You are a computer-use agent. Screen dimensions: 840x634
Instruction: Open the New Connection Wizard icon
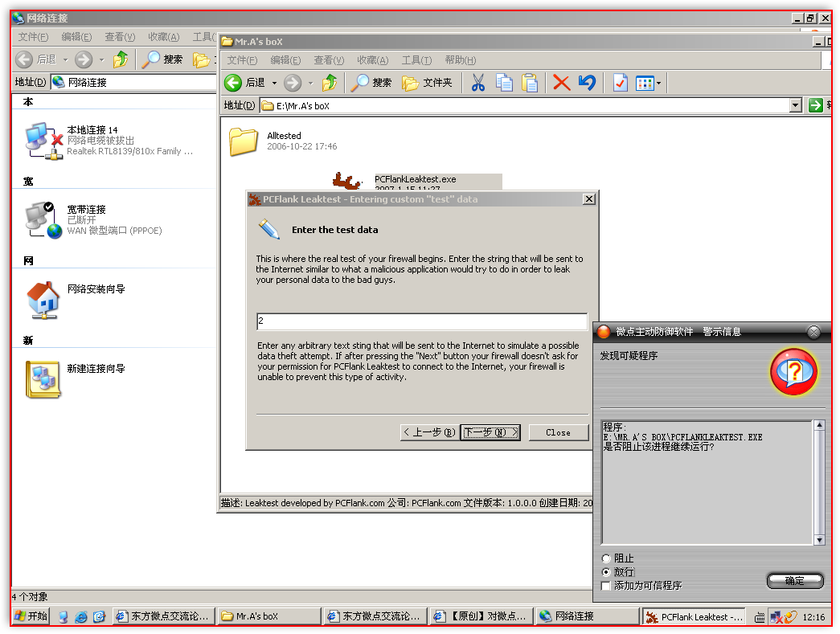coord(43,379)
